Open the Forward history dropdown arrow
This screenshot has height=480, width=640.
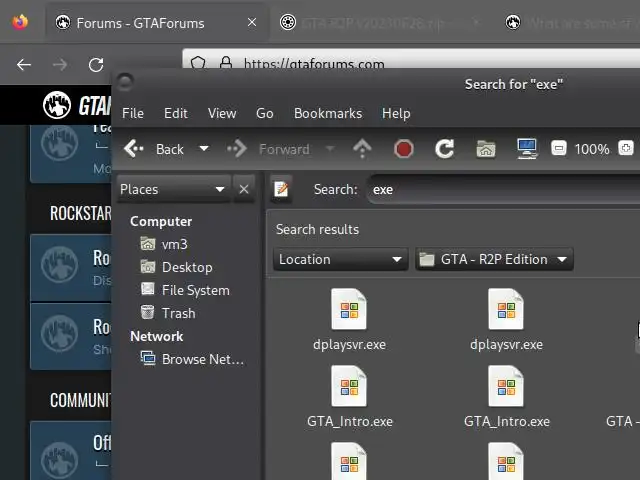coord(330,149)
